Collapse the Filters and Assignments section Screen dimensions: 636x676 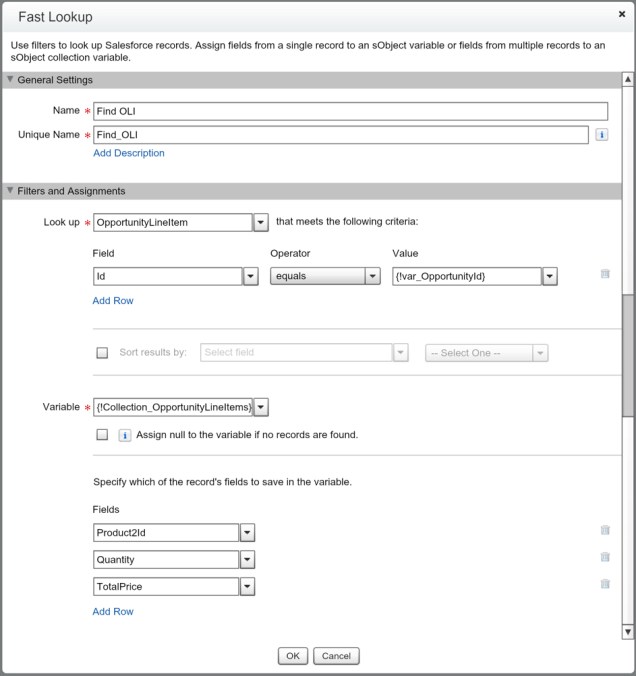11,191
